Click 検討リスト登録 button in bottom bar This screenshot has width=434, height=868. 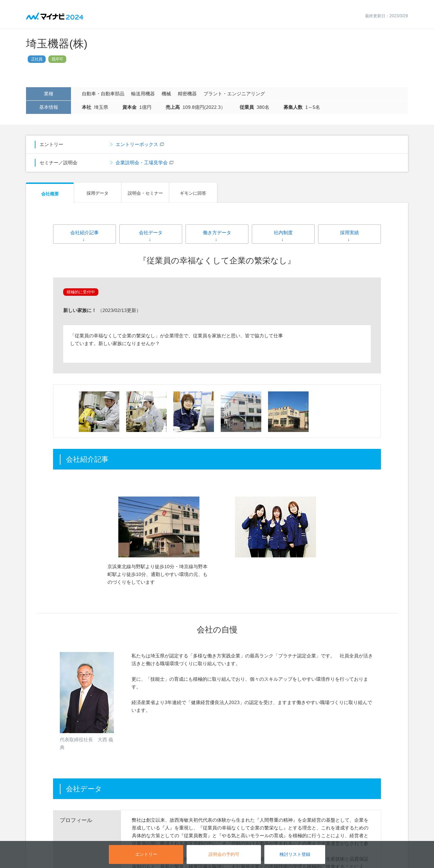[295, 854]
